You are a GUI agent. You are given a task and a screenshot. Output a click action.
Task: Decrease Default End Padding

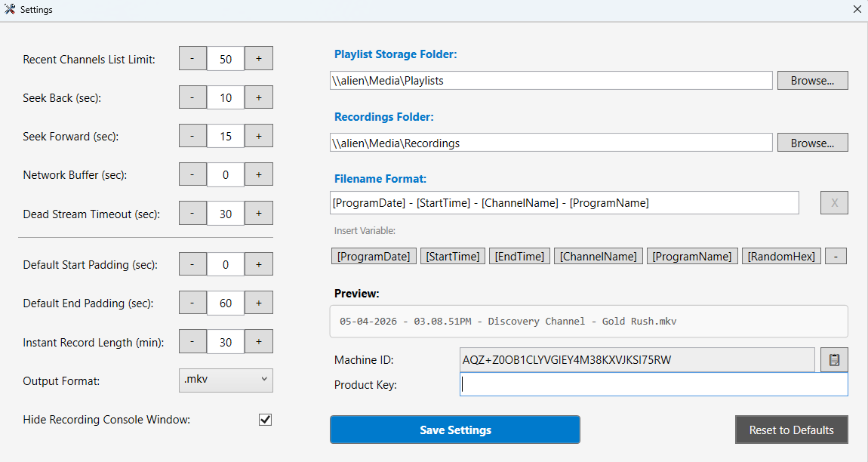[192, 303]
